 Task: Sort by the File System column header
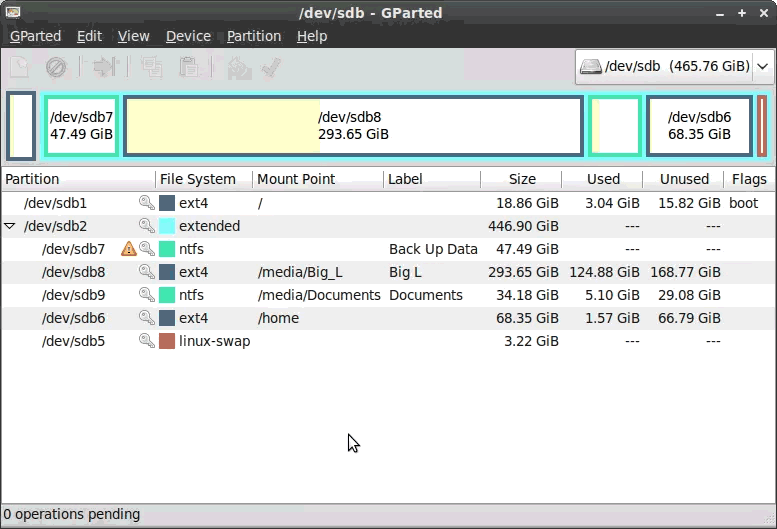[204, 179]
